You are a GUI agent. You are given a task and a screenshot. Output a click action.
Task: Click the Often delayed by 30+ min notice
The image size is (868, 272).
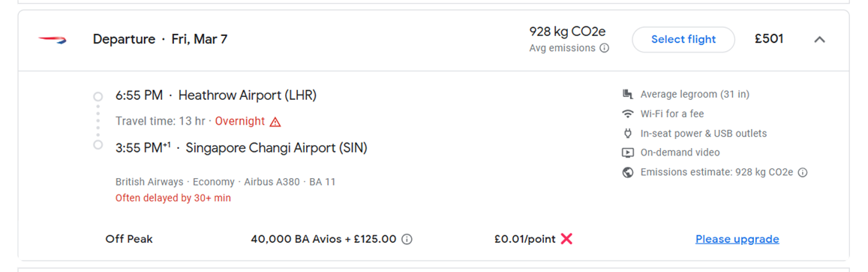coord(173,198)
